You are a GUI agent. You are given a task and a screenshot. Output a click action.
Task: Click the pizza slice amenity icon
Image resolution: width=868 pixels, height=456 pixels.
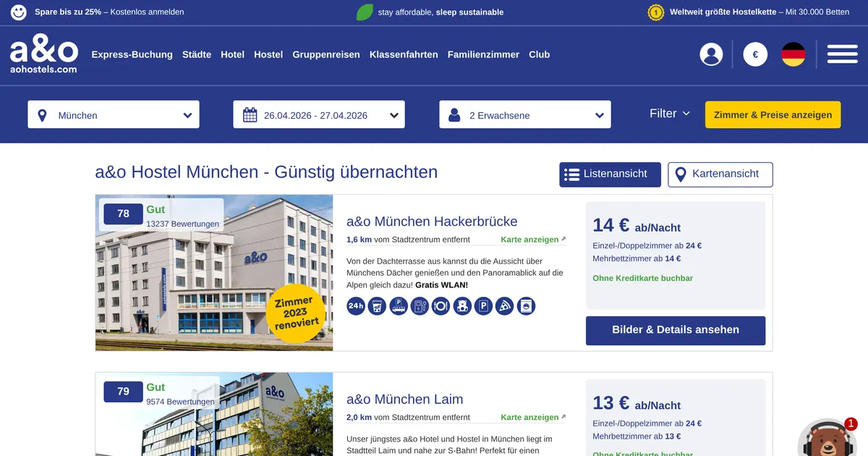505,306
